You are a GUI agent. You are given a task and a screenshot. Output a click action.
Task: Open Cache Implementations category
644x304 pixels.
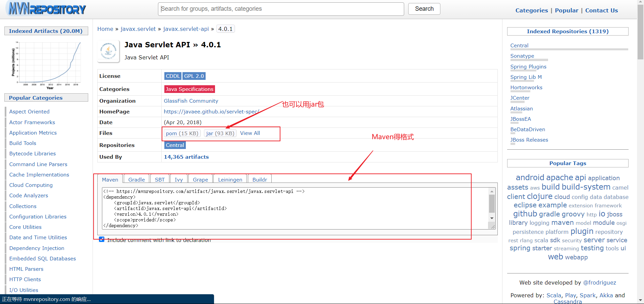(x=39, y=175)
